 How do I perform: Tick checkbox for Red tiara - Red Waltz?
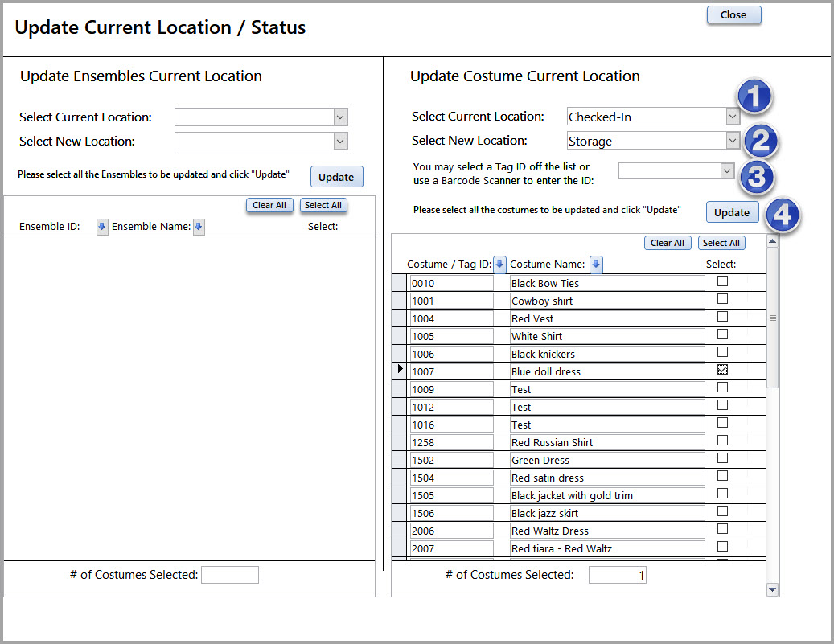coord(722,546)
